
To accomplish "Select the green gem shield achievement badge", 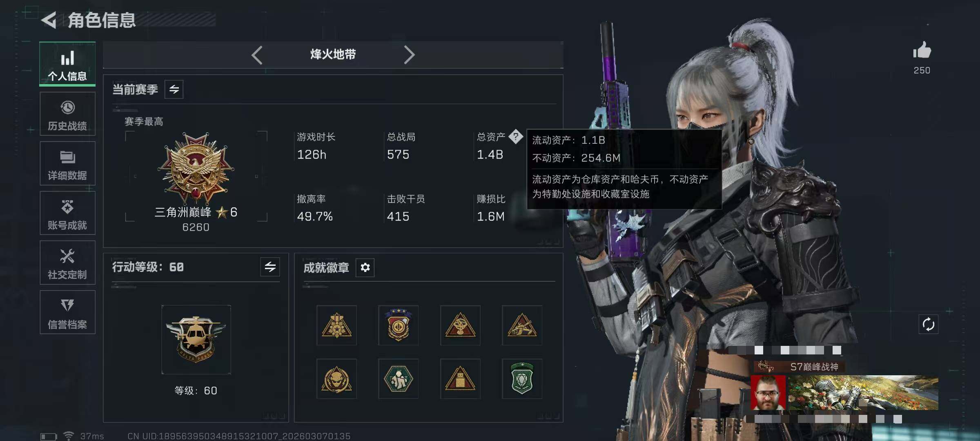I will [522, 379].
